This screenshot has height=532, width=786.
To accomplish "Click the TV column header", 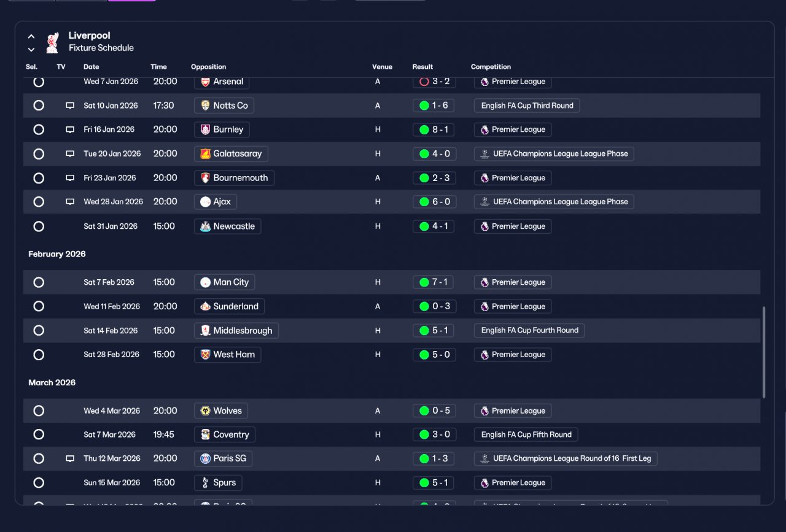I will tap(61, 67).
